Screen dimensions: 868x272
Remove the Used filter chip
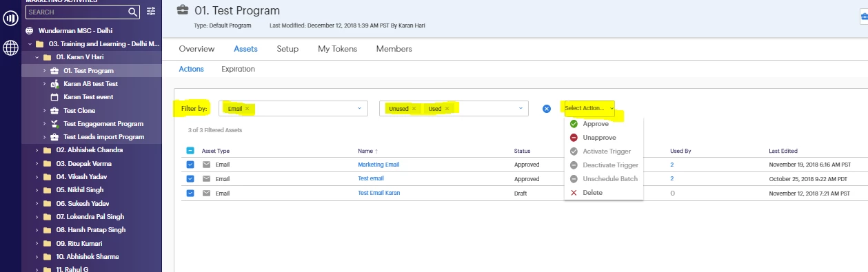pyautogui.click(x=447, y=109)
